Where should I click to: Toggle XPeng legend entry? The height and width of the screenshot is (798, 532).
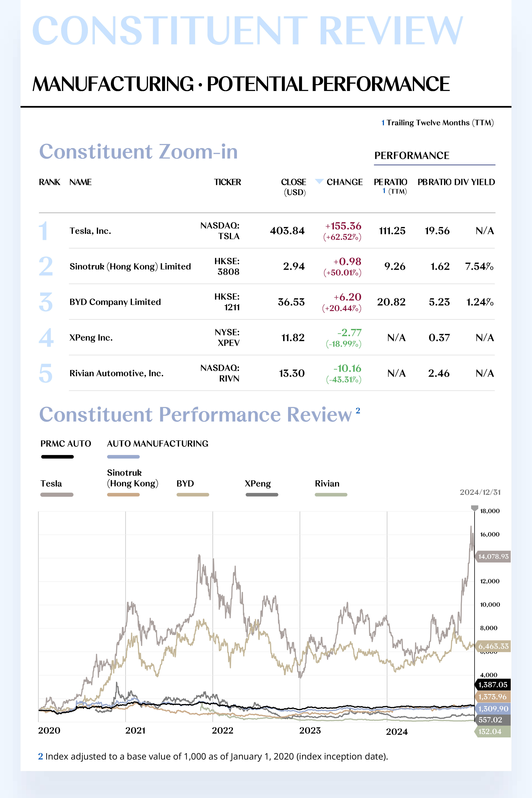tap(262, 495)
